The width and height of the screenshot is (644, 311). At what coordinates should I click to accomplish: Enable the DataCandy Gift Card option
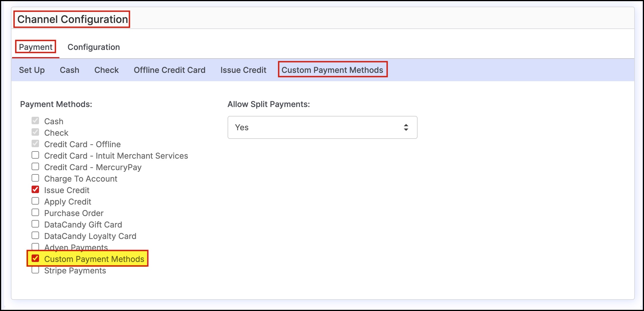point(35,224)
